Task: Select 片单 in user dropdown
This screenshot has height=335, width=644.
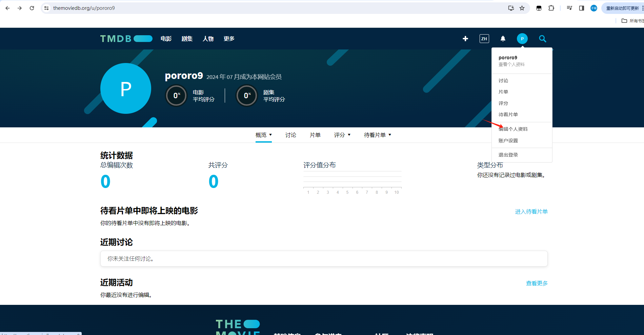Action: 503,92
